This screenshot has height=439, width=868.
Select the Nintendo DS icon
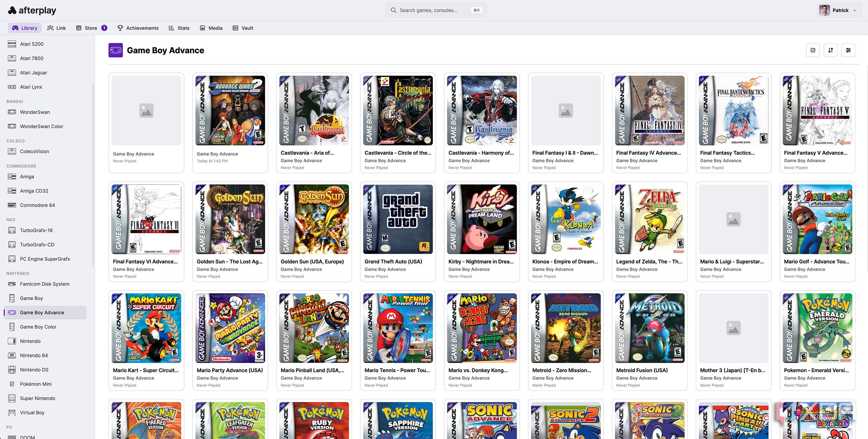pos(12,370)
